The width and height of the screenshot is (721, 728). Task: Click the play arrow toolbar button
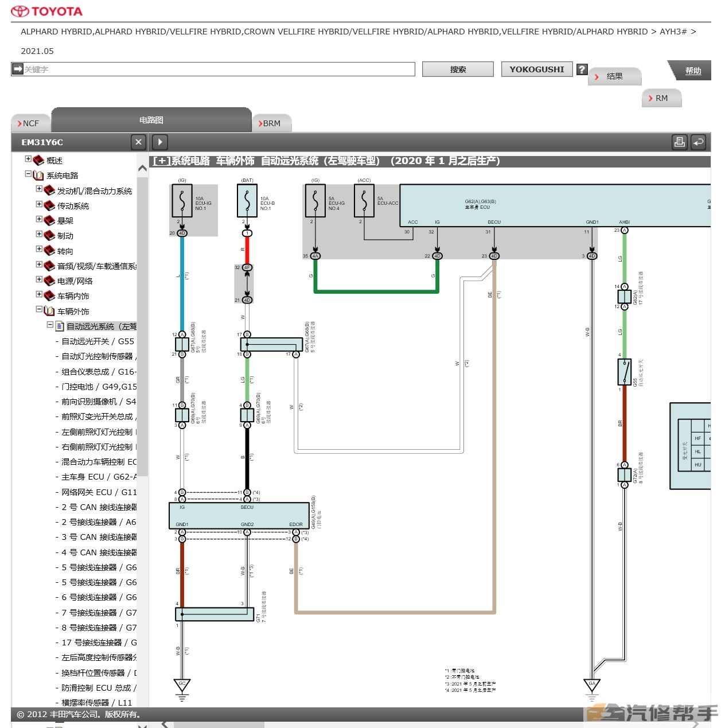[x=159, y=142]
